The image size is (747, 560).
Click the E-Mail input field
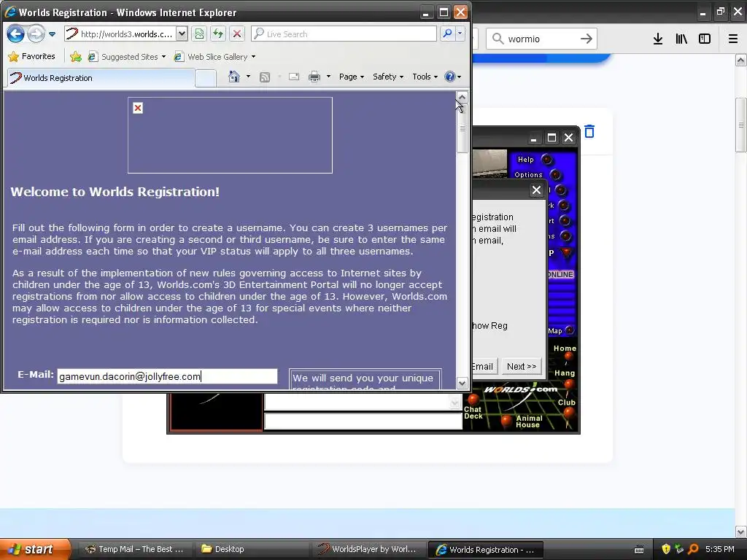(167, 376)
